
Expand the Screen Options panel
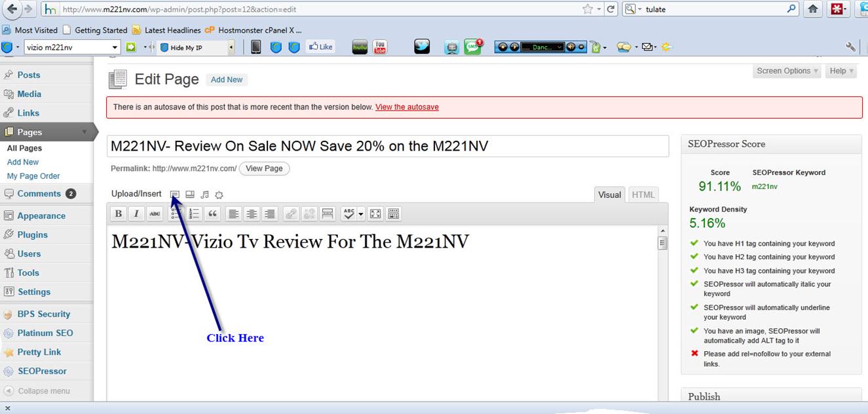pos(787,71)
